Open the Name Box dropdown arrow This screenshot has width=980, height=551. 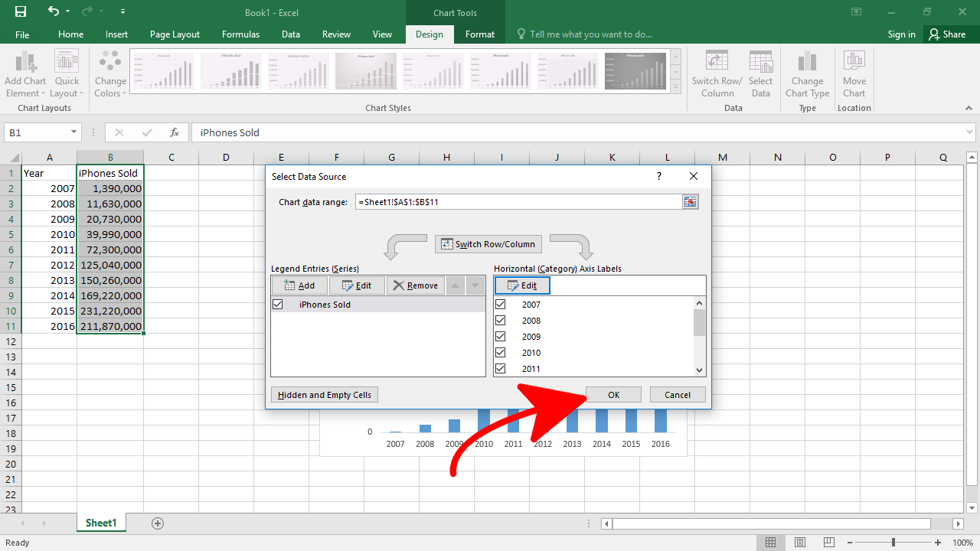click(x=74, y=132)
